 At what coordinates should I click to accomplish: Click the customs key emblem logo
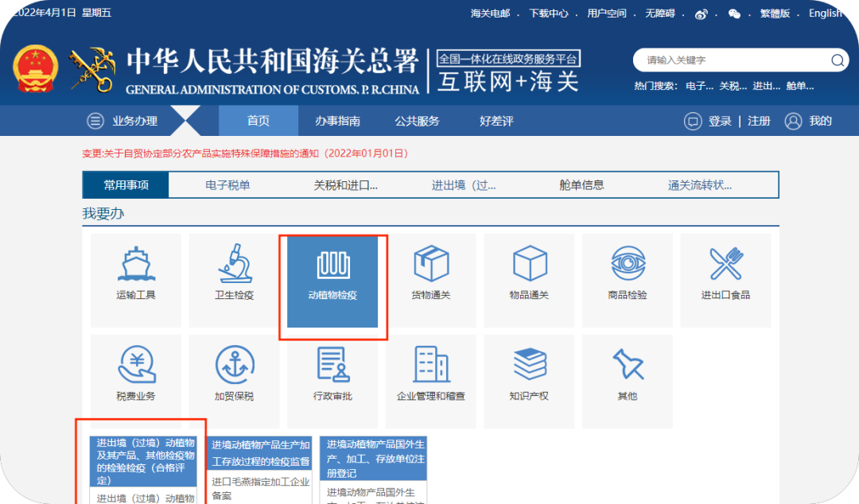coord(92,70)
